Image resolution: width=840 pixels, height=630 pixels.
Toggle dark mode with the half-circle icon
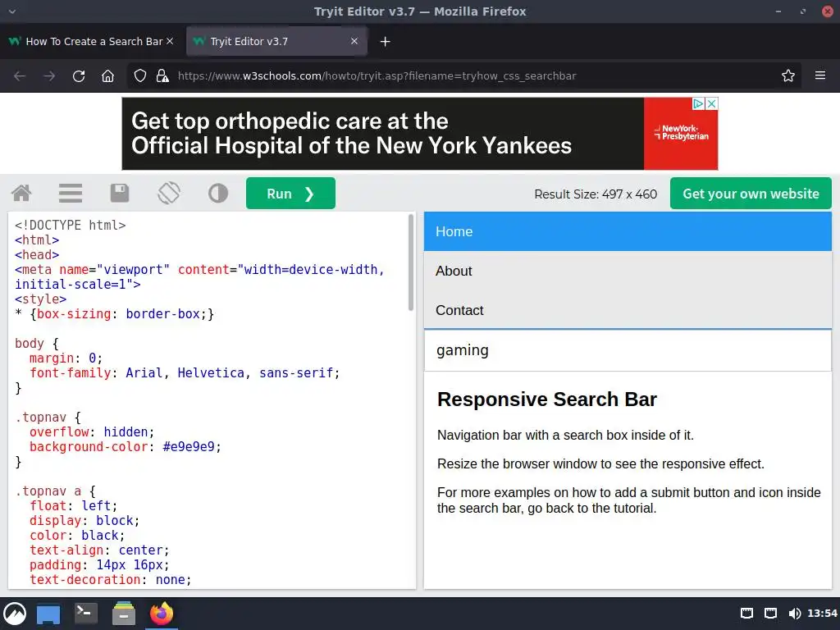[x=218, y=194]
